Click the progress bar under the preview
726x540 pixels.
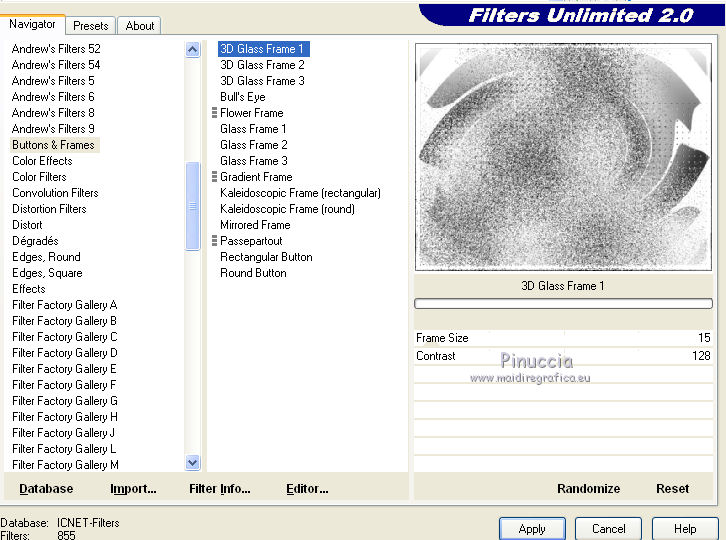point(563,303)
